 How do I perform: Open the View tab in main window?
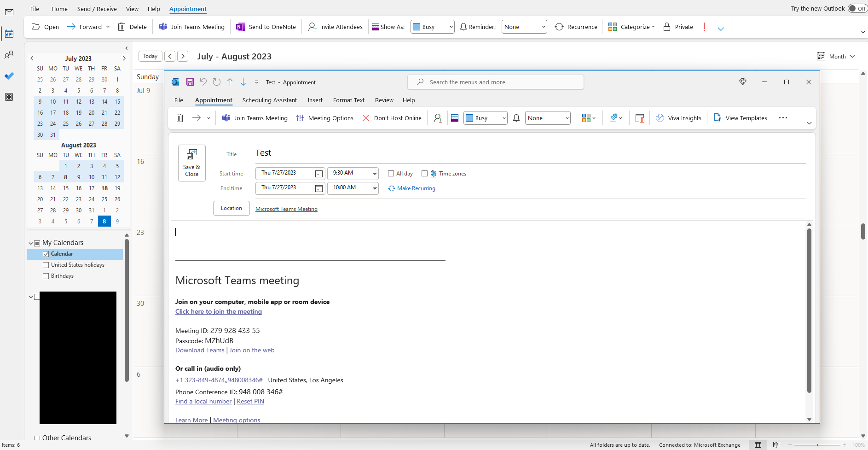pos(132,9)
